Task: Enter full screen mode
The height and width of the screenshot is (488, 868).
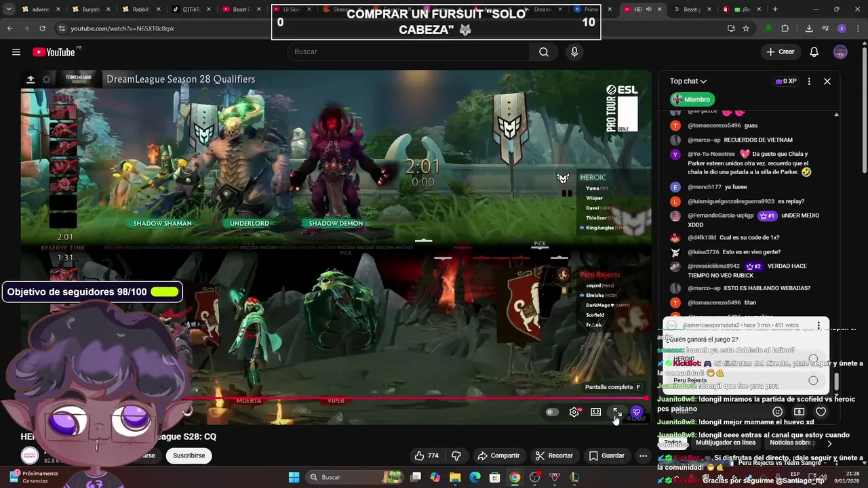Action: [617, 412]
